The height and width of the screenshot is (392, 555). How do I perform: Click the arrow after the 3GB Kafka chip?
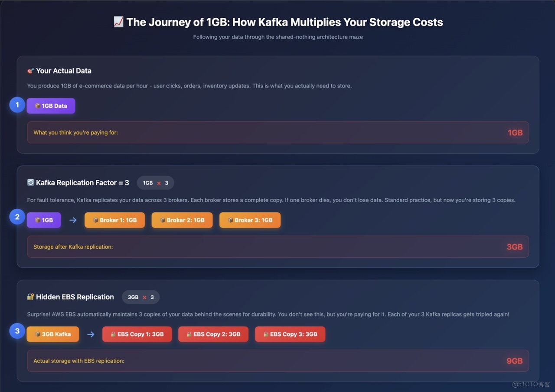point(91,334)
